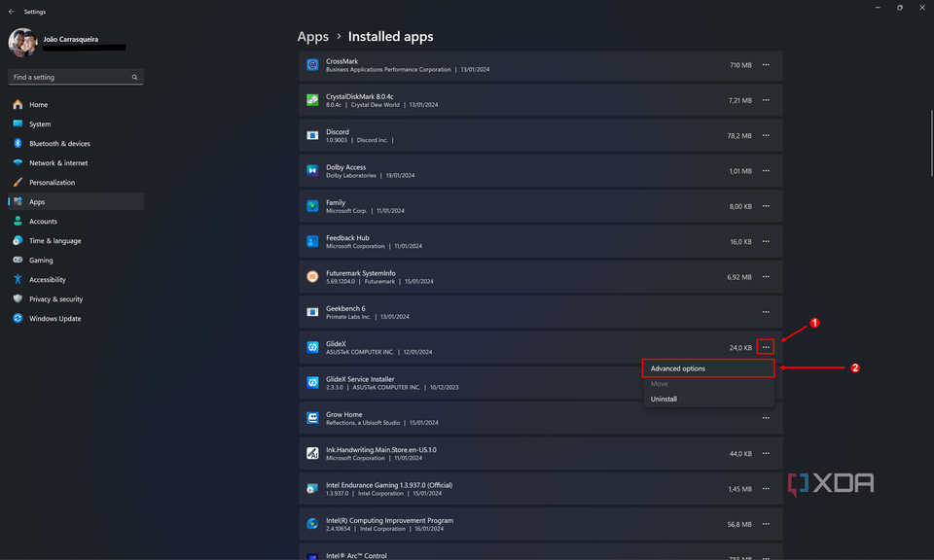Click the 78,2 MB size of Discord
This screenshot has width=934, height=560.
(739, 136)
